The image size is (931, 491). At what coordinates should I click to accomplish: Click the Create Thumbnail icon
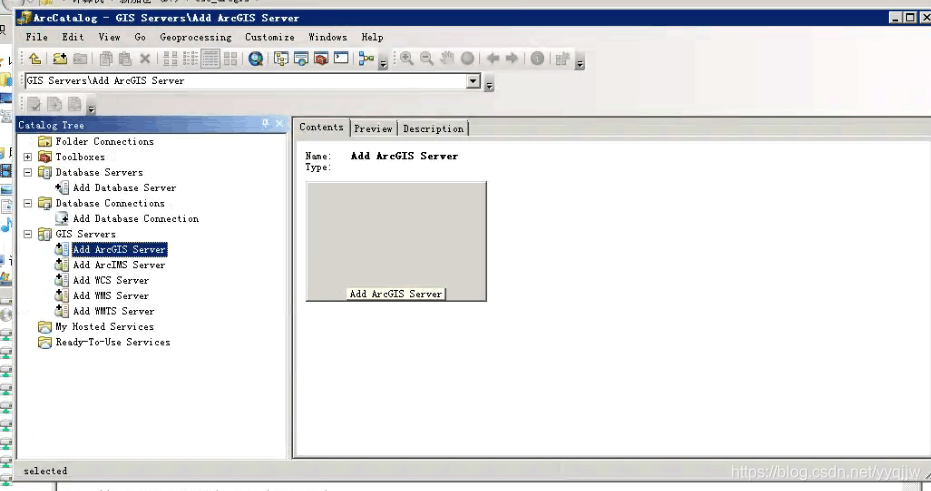click(x=562, y=58)
